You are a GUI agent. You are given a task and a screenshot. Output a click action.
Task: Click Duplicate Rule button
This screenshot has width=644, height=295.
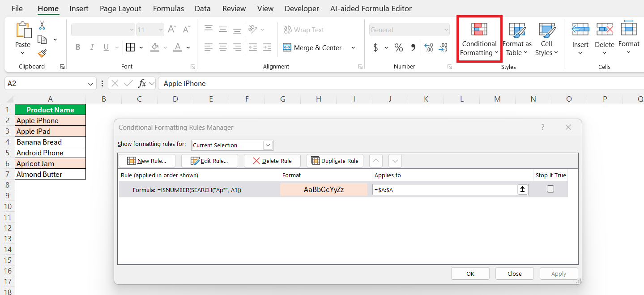point(335,161)
